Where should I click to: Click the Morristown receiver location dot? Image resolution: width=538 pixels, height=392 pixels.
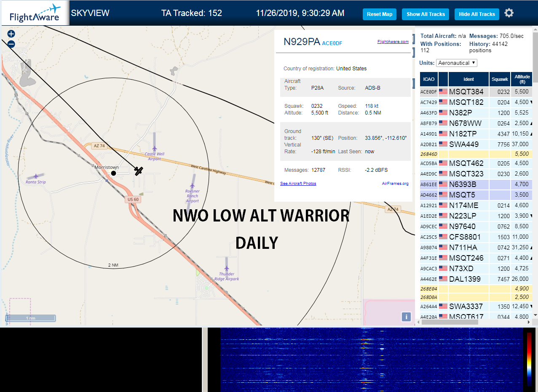[x=113, y=173]
